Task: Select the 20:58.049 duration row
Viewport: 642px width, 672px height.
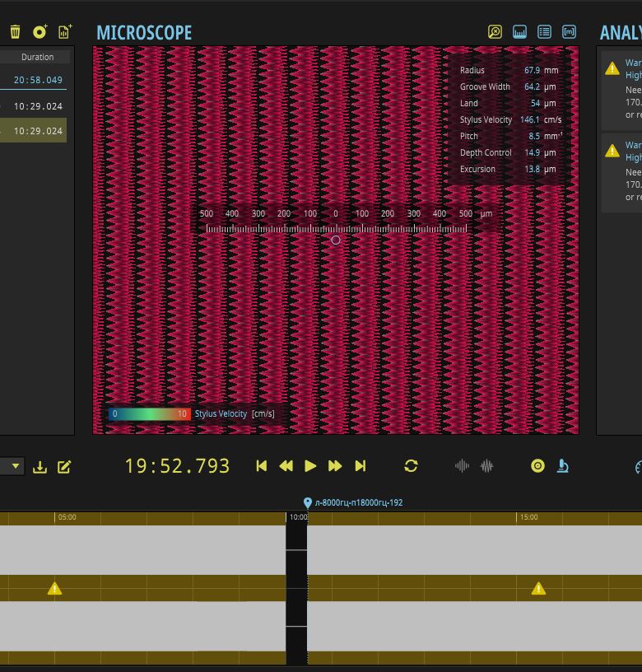Action: coord(37,80)
